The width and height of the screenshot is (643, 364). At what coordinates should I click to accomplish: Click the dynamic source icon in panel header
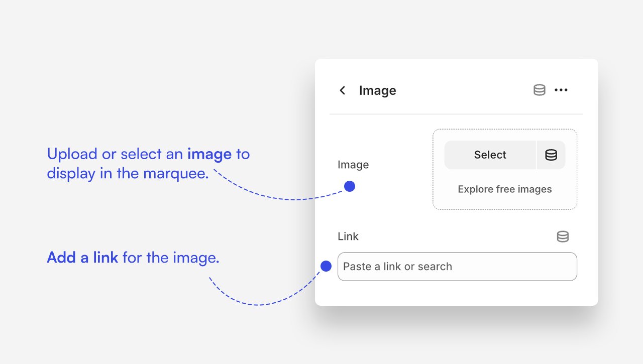(x=539, y=90)
